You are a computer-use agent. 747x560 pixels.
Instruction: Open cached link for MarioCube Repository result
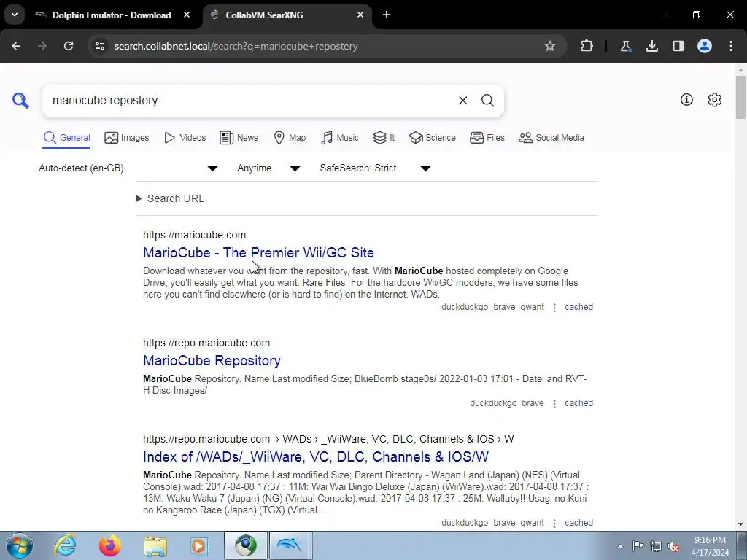(578, 403)
